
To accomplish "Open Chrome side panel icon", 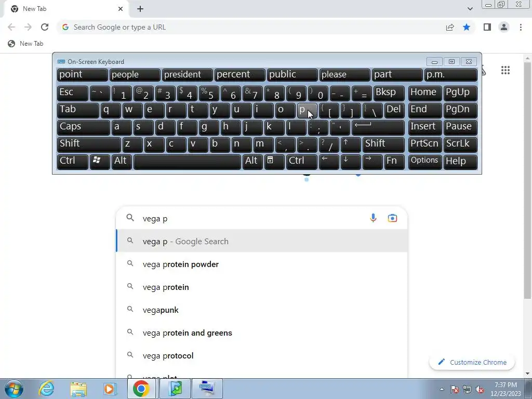I will click(x=487, y=27).
